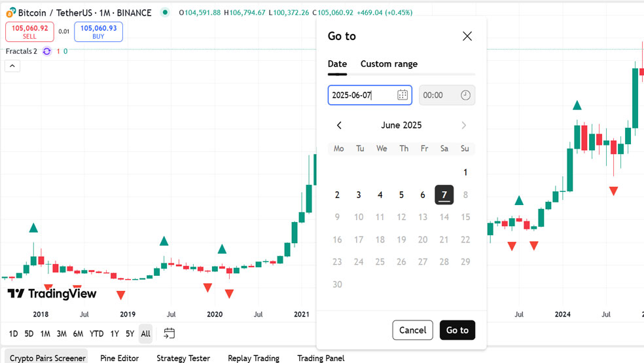Set chart range to 3M
The image size is (644, 363).
pyautogui.click(x=62, y=334)
